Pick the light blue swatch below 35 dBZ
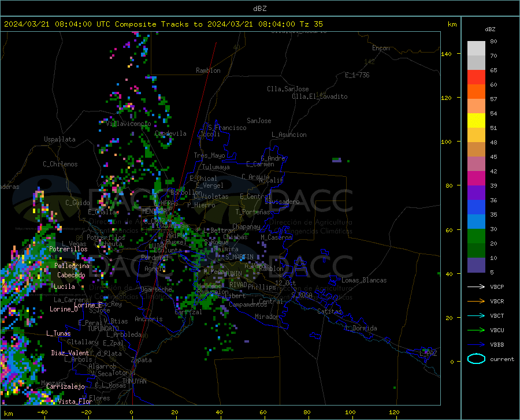The image size is (520, 420). point(476,222)
